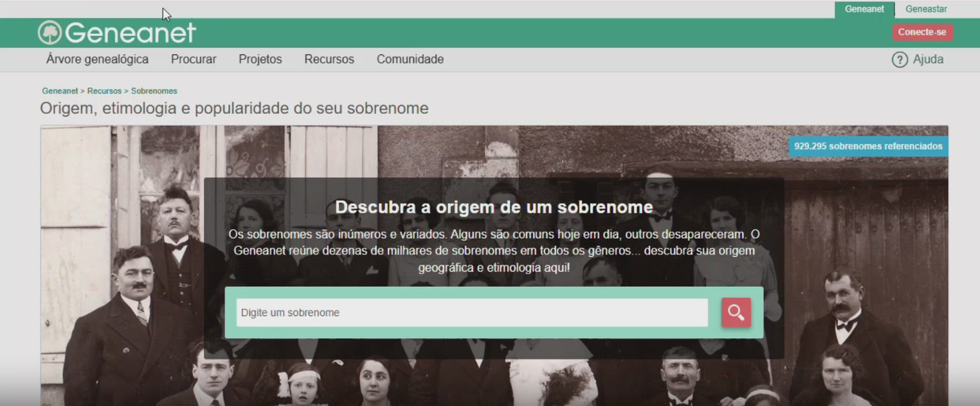Click the Ajuda help link text
The height and width of the screenshot is (406, 980).
[928, 59]
